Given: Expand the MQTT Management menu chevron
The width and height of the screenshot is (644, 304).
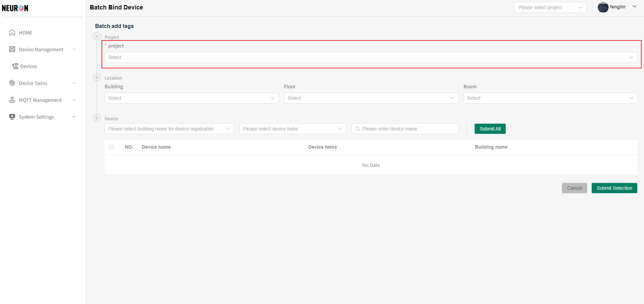Looking at the screenshot, I should pyautogui.click(x=74, y=100).
